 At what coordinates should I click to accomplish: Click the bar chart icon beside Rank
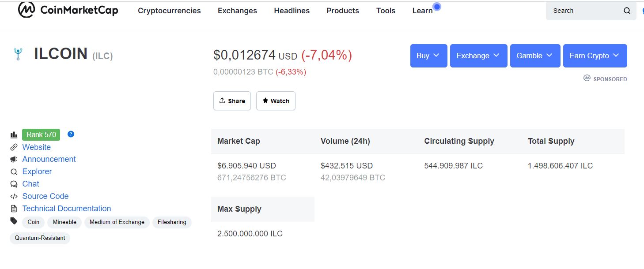(x=14, y=135)
